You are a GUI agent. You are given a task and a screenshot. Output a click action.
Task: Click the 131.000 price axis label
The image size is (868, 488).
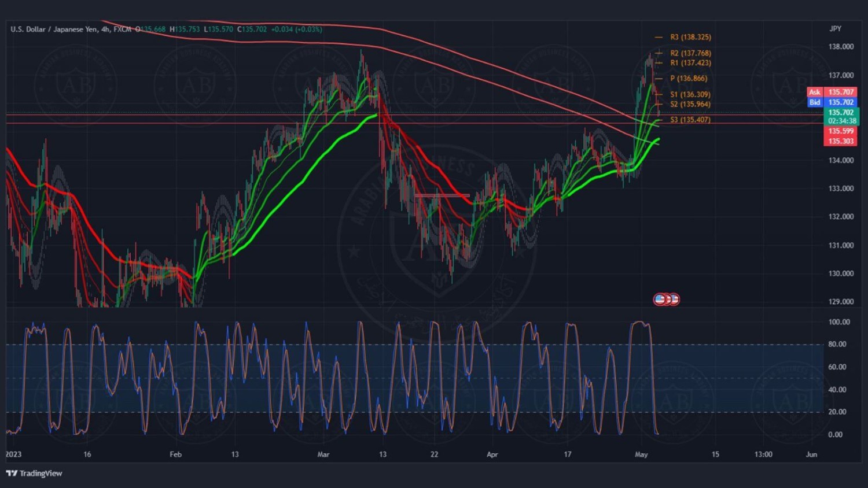(841, 246)
